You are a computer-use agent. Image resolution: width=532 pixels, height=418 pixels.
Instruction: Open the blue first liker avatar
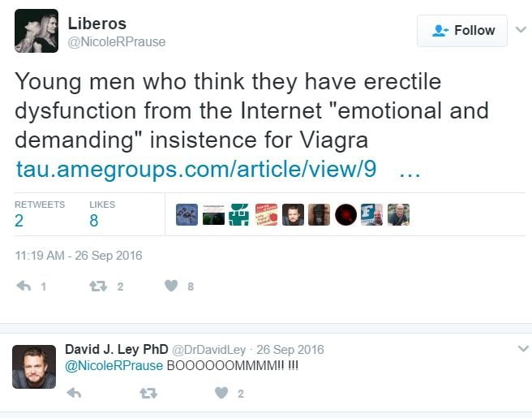click(x=187, y=214)
